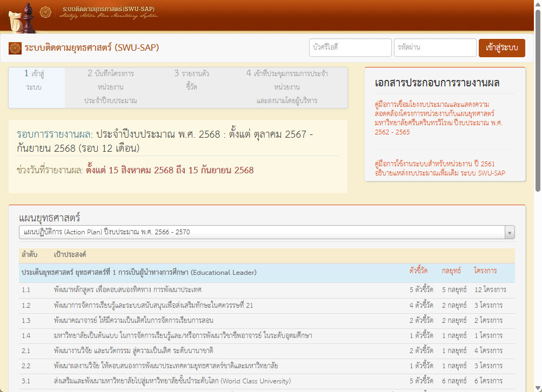The image size is (542, 392).
Task: Click the chess piece logo in header
Action: click(22, 18)
